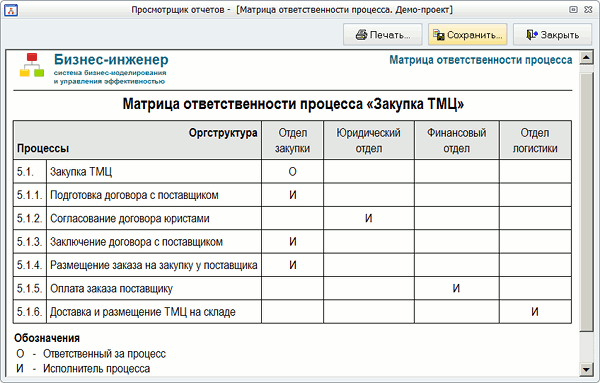Select 'Подготовка договора с поставщиком' row

pos(292,195)
